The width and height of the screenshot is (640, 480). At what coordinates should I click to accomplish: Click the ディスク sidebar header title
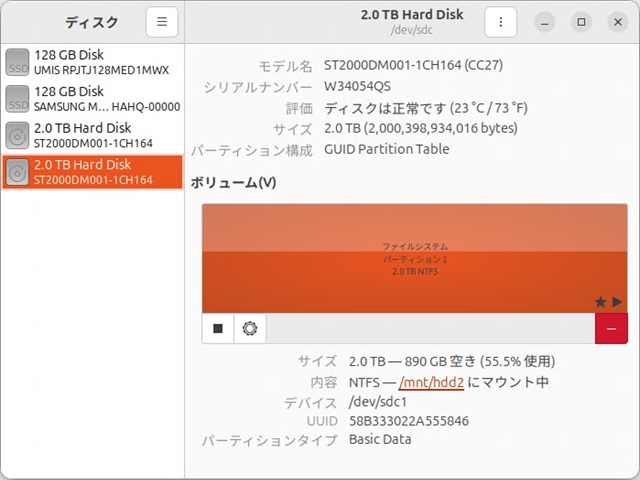[x=91, y=22]
